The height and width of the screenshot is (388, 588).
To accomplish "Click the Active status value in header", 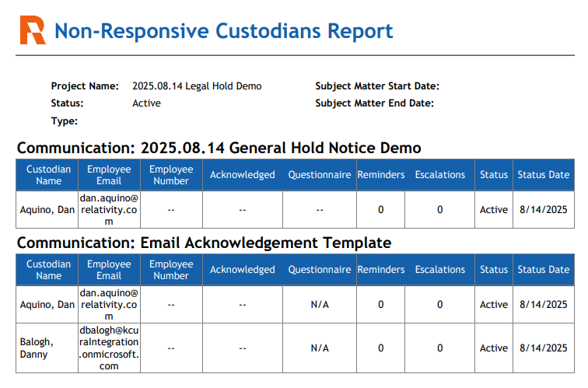I will 147,103.
